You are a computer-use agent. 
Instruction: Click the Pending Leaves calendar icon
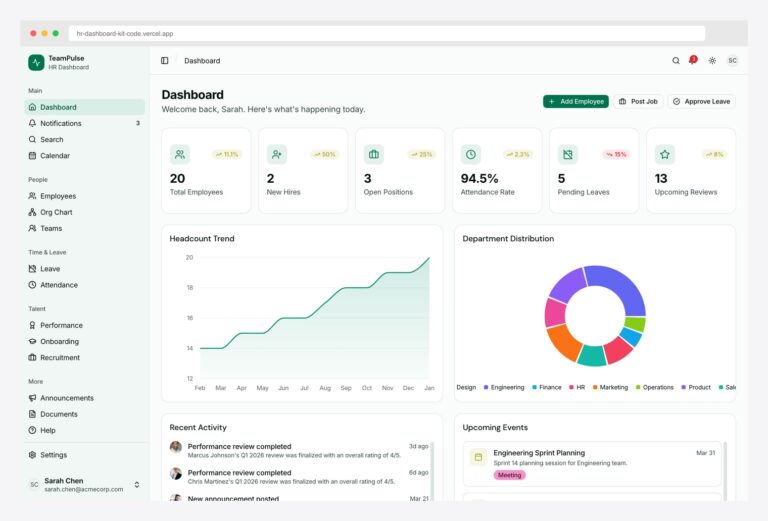(x=568, y=155)
